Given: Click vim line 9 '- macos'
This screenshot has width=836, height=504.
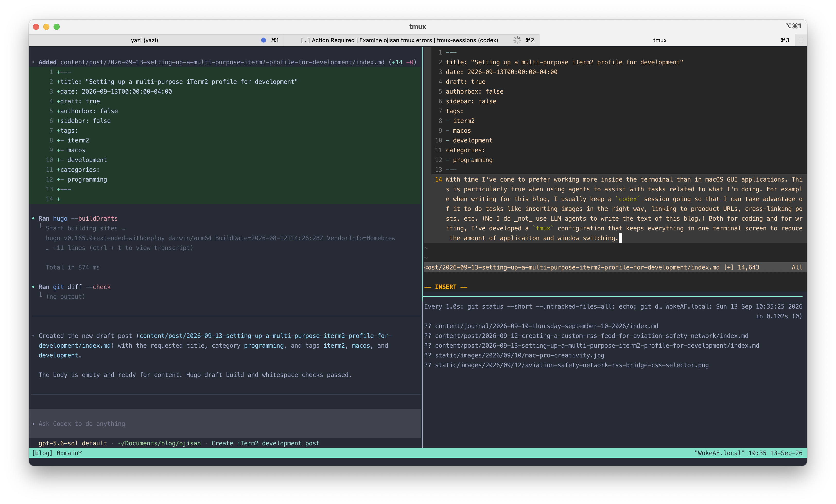Looking at the screenshot, I should [x=458, y=130].
